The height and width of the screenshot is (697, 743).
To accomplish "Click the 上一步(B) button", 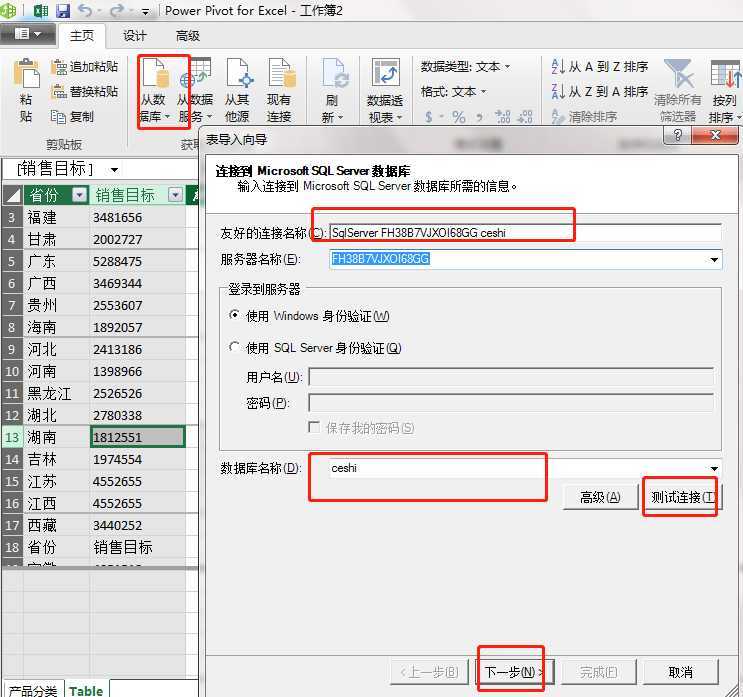I will click(429, 672).
